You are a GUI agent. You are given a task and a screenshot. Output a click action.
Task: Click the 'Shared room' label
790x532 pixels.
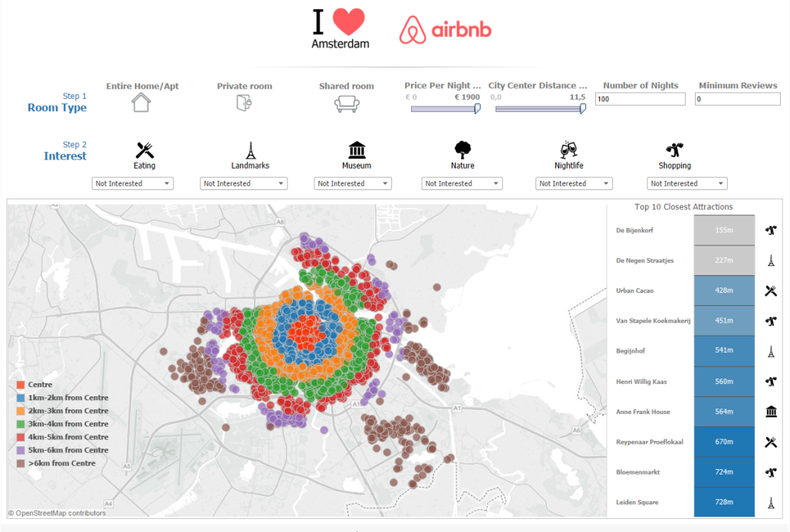pyautogui.click(x=347, y=86)
